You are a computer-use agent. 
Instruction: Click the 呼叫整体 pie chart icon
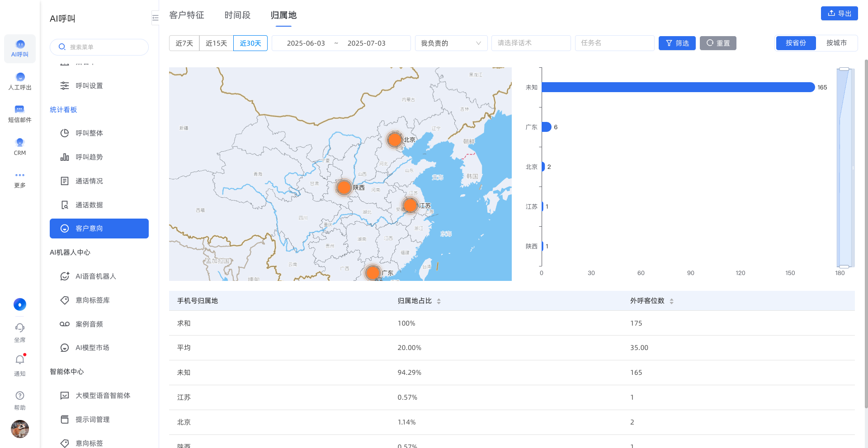coord(65,133)
